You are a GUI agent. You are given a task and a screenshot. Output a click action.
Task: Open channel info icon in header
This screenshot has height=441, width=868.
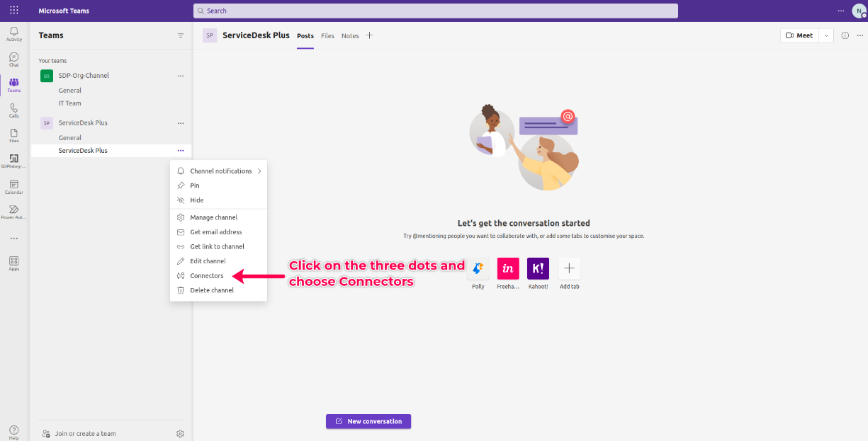[x=845, y=35]
